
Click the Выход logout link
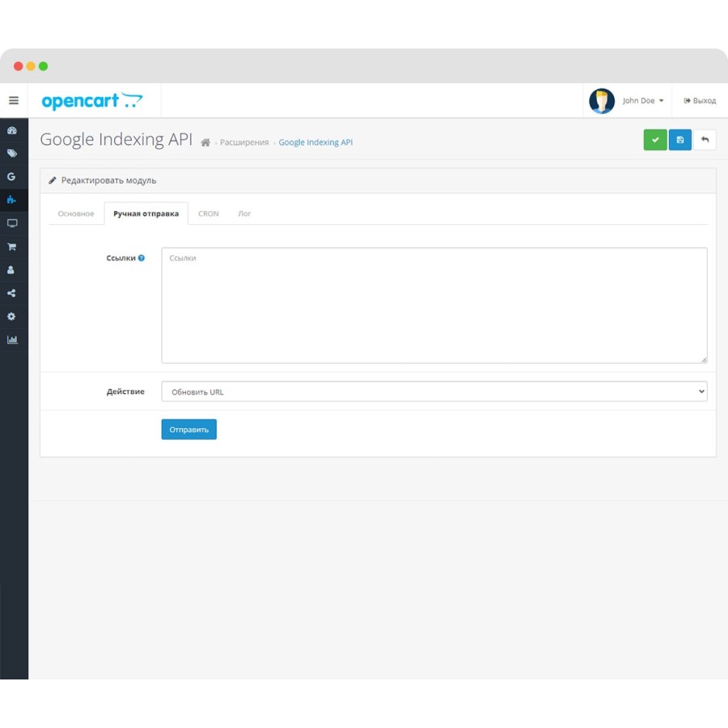coord(700,101)
